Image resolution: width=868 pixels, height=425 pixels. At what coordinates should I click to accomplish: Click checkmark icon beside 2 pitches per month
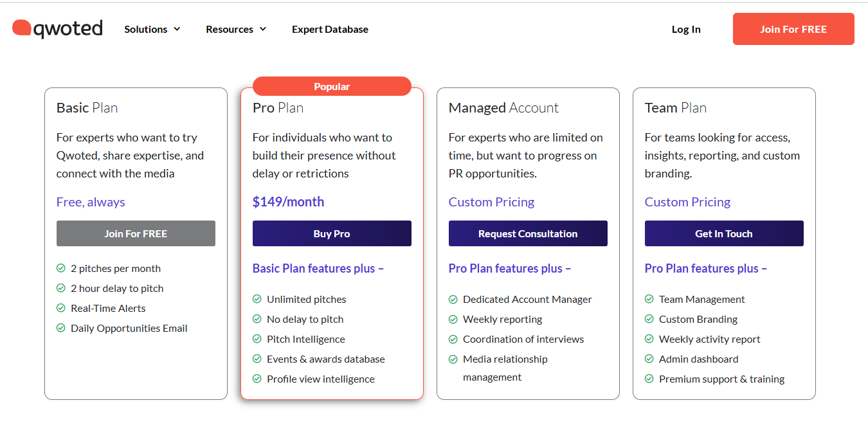click(61, 268)
